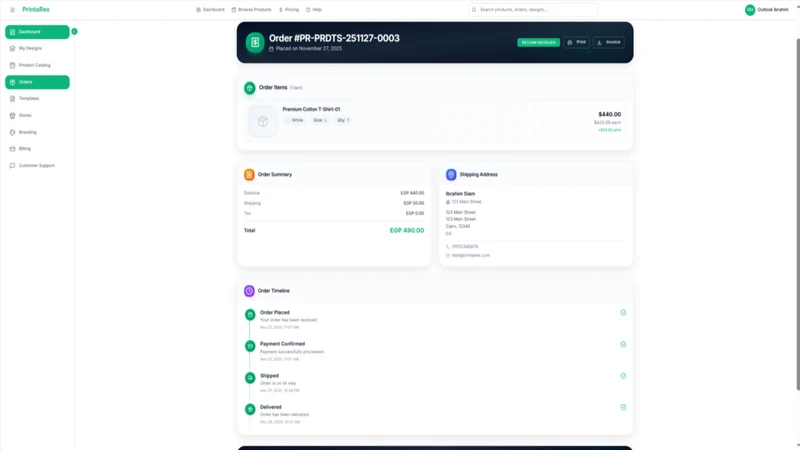Print the order with Print button
Screen dimensions: 800x450
[x=577, y=42]
